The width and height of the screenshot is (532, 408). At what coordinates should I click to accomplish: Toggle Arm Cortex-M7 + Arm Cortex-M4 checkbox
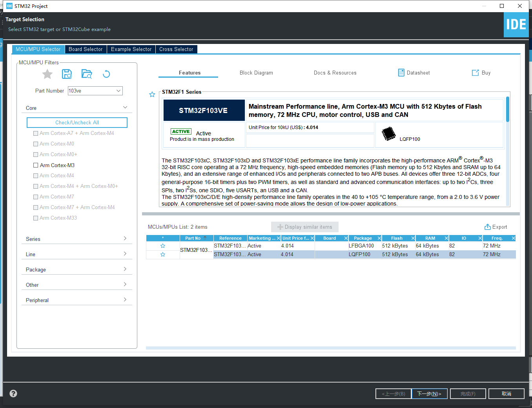(36, 208)
